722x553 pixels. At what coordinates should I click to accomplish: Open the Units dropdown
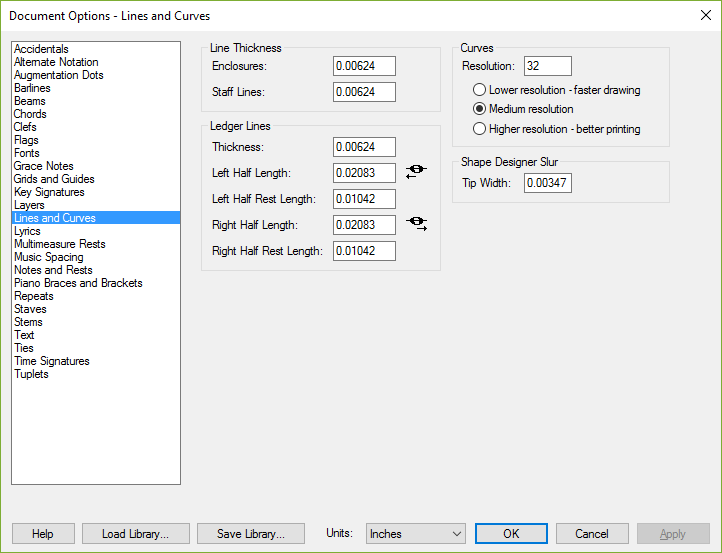pyautogui.click(x=416, y=534)
